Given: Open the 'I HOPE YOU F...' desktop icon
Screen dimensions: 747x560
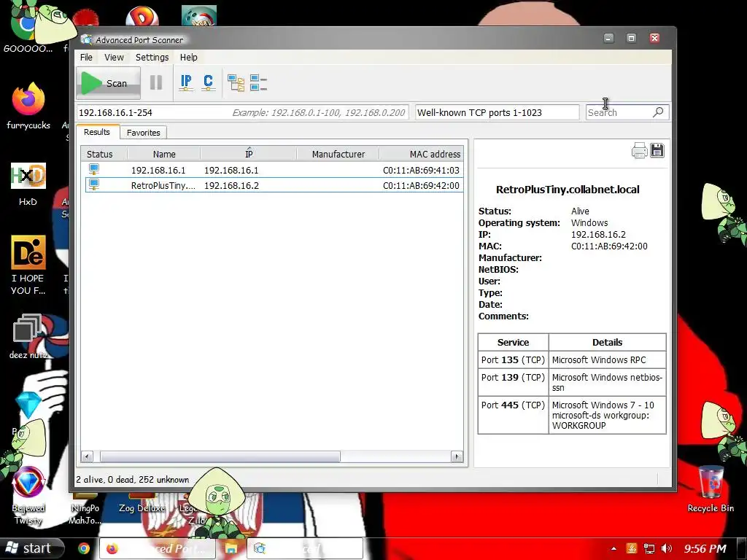Looking at the screenshot, I should point(28,265).
